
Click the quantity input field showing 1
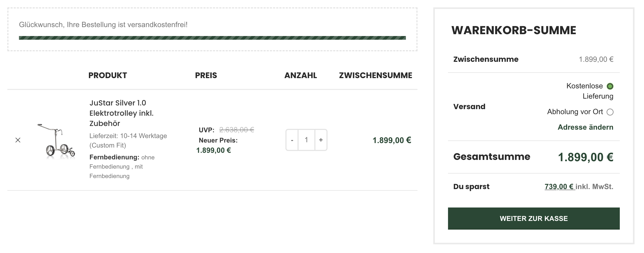(306, 140)
